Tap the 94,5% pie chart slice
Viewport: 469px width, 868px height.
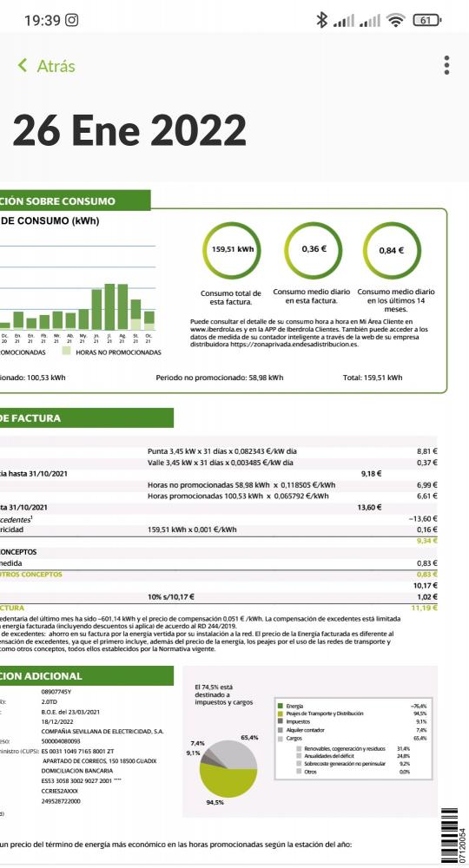[x=227, y=781]
